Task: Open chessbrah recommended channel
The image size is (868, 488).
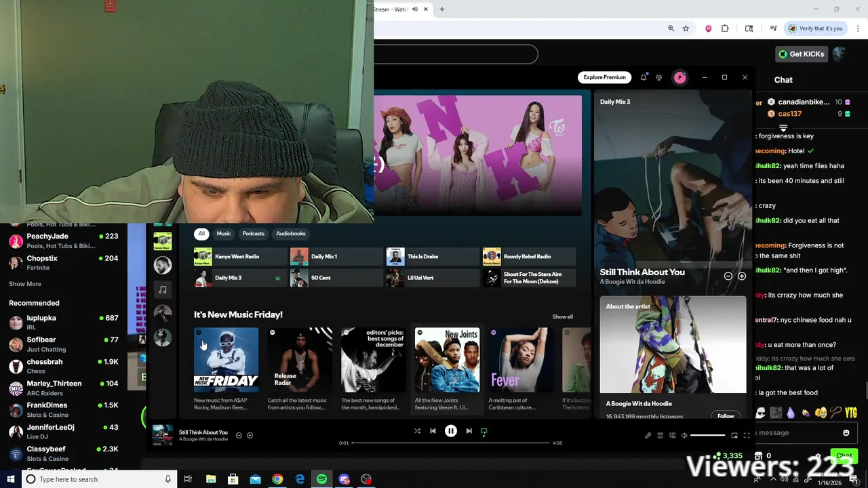Action: click(64, 366)
